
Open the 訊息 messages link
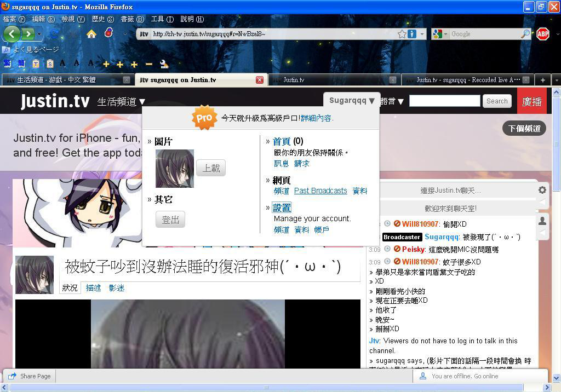click(281, 164)
